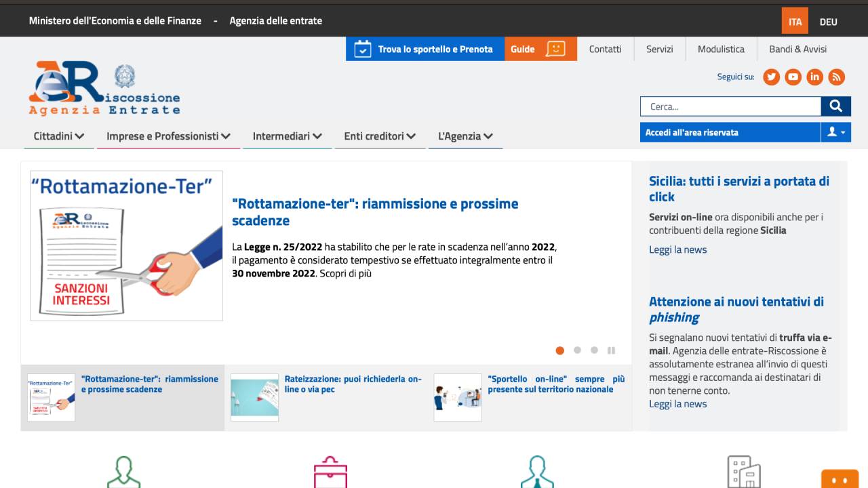This screenshot has width=868, height=488.
Task: Click the gray building icon
Action: coord(744,472)
